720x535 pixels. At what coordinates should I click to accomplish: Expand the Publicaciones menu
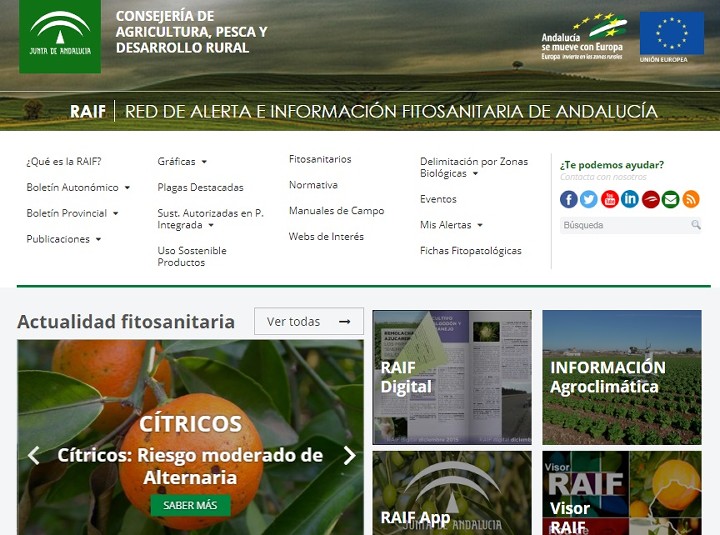point(64,240)
